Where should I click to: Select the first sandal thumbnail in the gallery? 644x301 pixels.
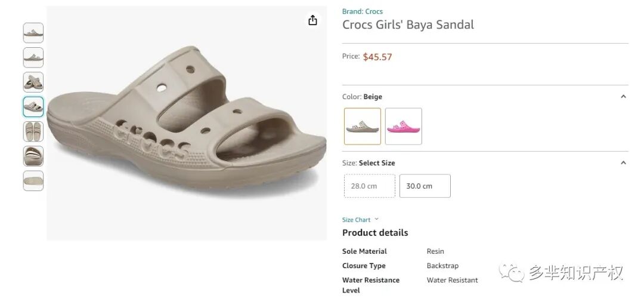[x=33, y=33]
